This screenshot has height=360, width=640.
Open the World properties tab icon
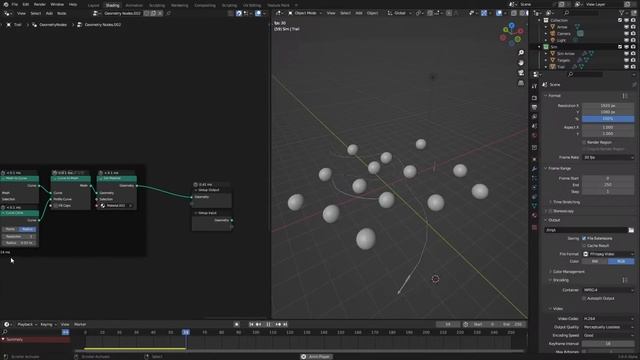534,136
